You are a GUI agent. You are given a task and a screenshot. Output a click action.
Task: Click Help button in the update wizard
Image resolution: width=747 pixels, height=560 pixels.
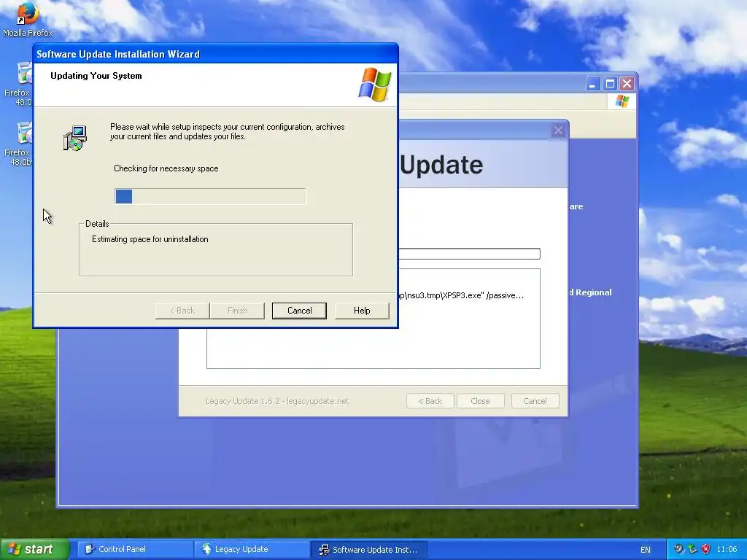coord(362,311)
